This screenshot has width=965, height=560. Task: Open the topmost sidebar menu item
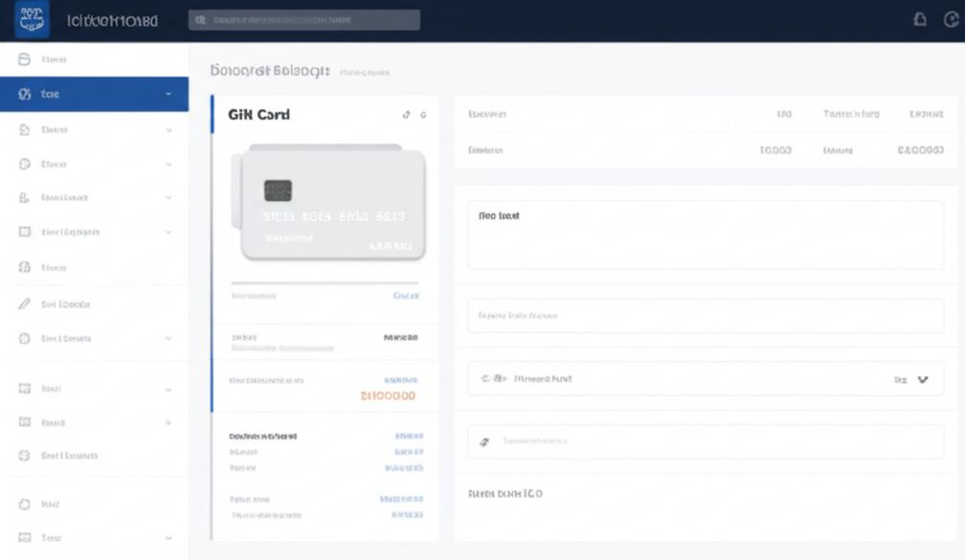94,59
